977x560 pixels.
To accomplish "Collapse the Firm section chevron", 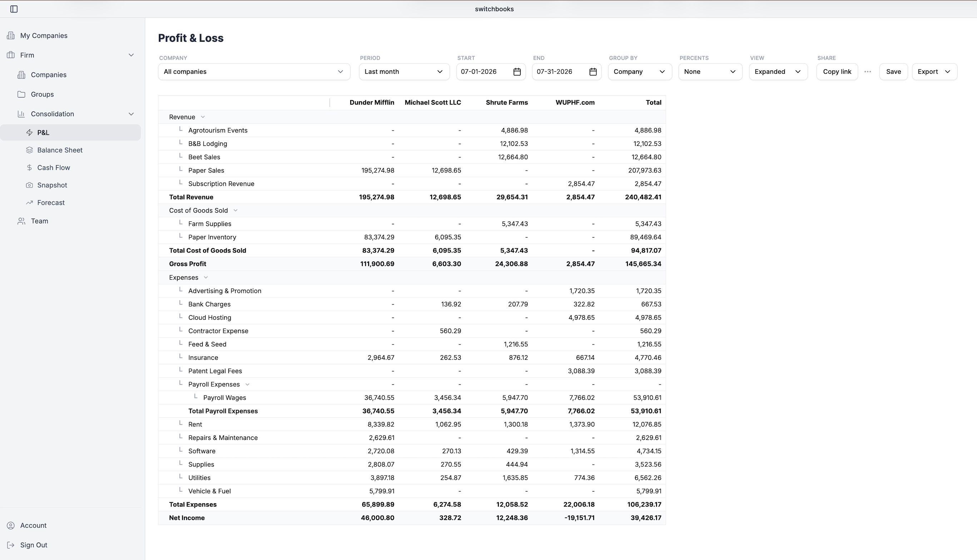I will (131, 55).
